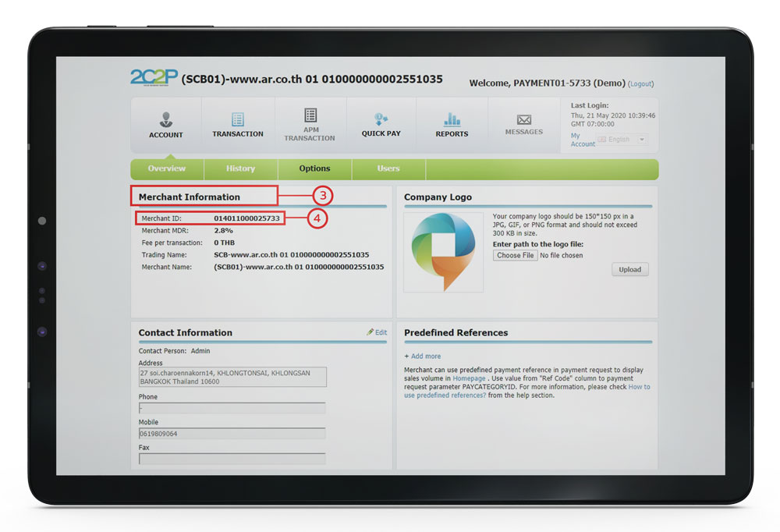Click into the Address text field

pyautogui.click(x=232, y=378)
